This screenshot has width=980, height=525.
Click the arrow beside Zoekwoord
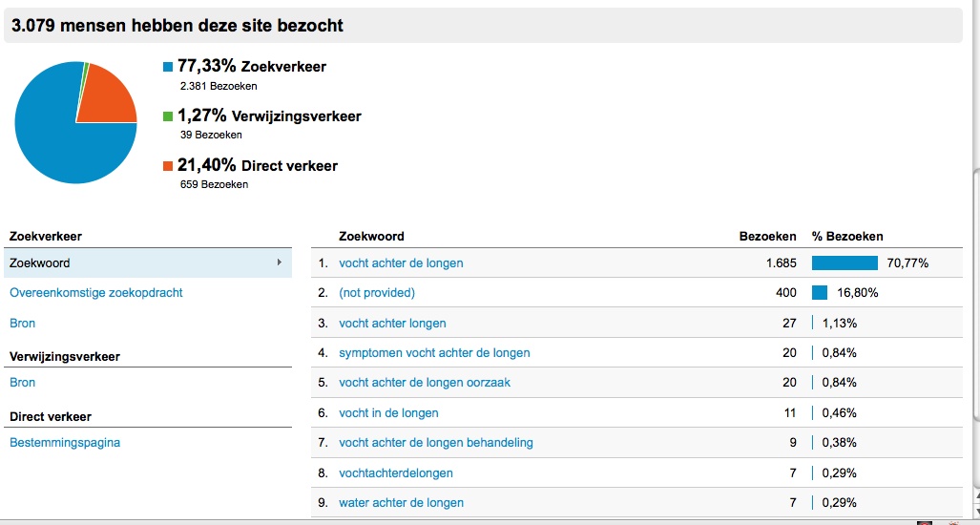(280, 262)
